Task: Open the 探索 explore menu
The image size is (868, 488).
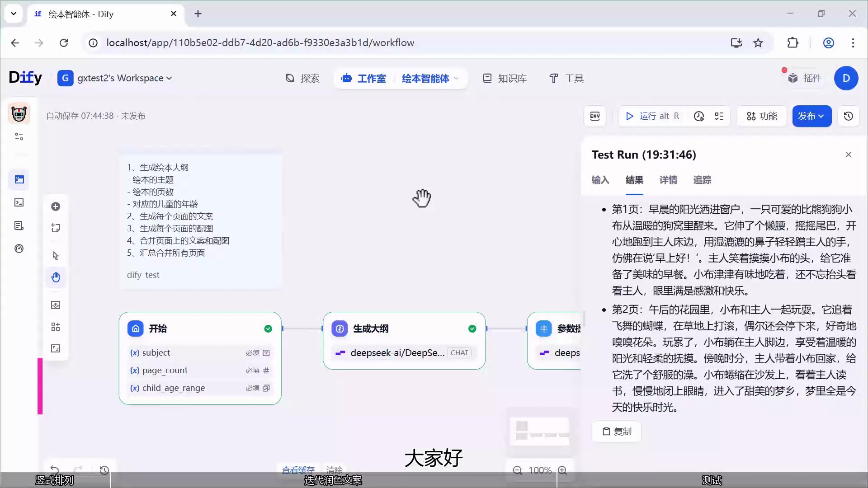Action: pyautogui.click(x=303, y=79)
